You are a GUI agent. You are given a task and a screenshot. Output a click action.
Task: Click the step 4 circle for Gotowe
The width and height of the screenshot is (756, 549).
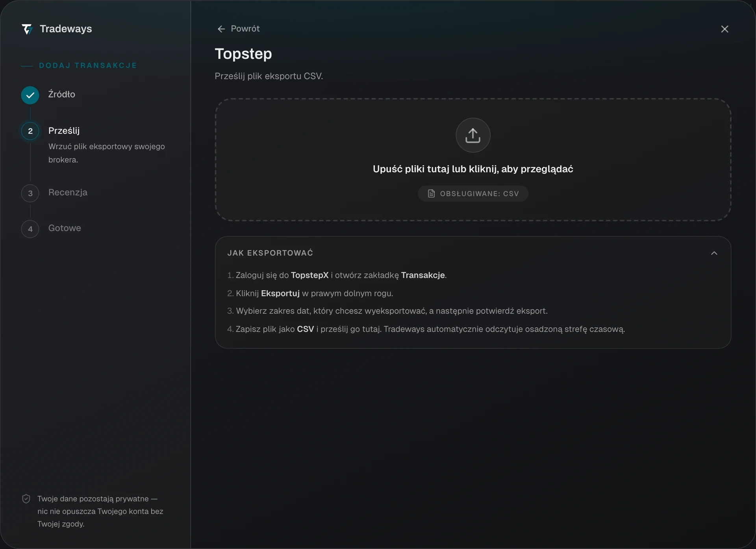tap(30, 229)
